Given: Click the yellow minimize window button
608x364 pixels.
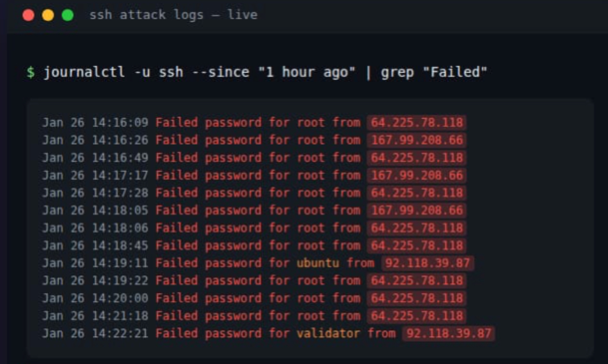Looking at the screenshot, I should (x=48, y=15).
